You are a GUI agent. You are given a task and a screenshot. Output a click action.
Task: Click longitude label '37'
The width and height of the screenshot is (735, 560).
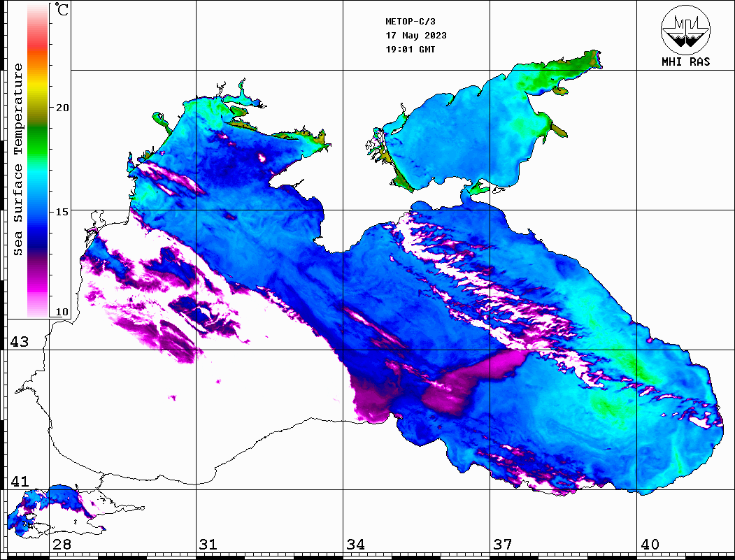pos(503,545)
